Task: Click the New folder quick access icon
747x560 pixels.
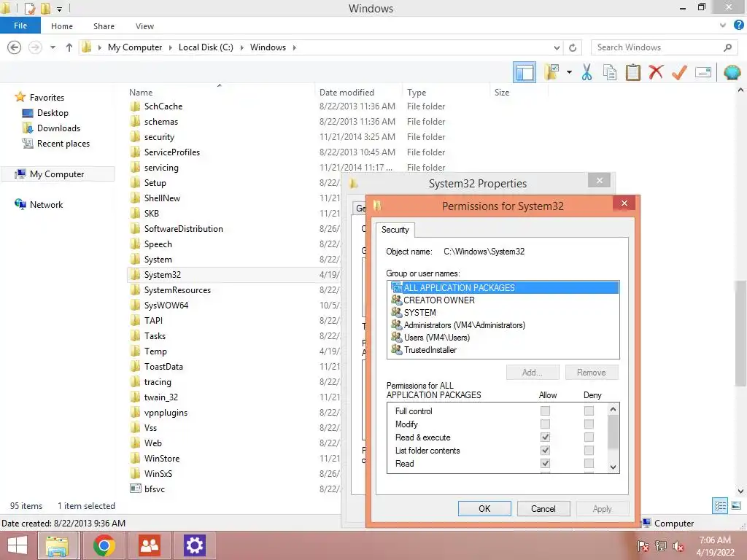Action: pyautogui.click(x=45, y=8)
